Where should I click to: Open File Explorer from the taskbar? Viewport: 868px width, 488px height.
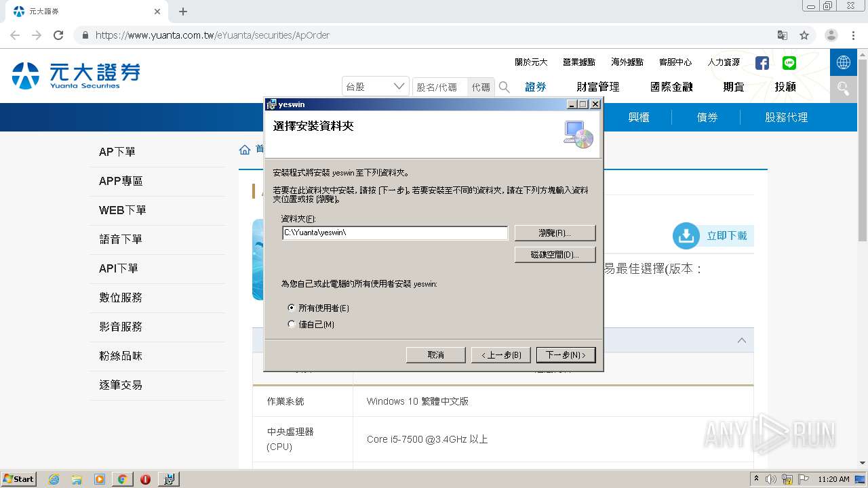coord(77,479)
